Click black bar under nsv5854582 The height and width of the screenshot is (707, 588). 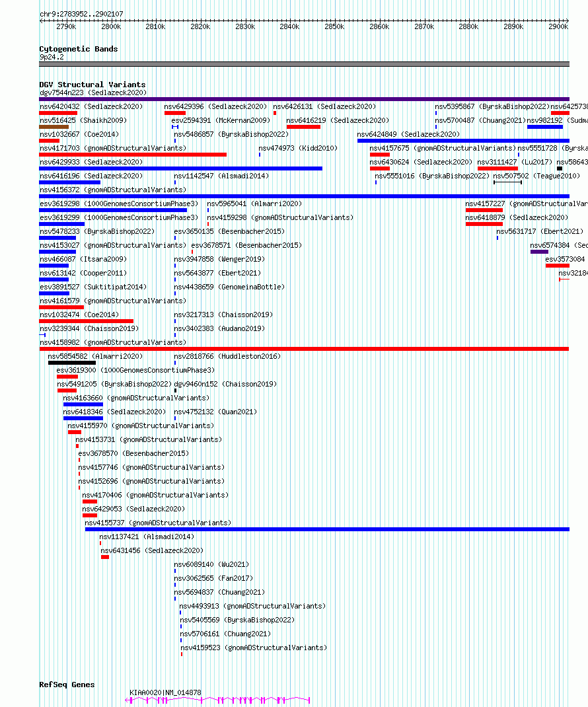pyautogui.click(x=72, y=363)
